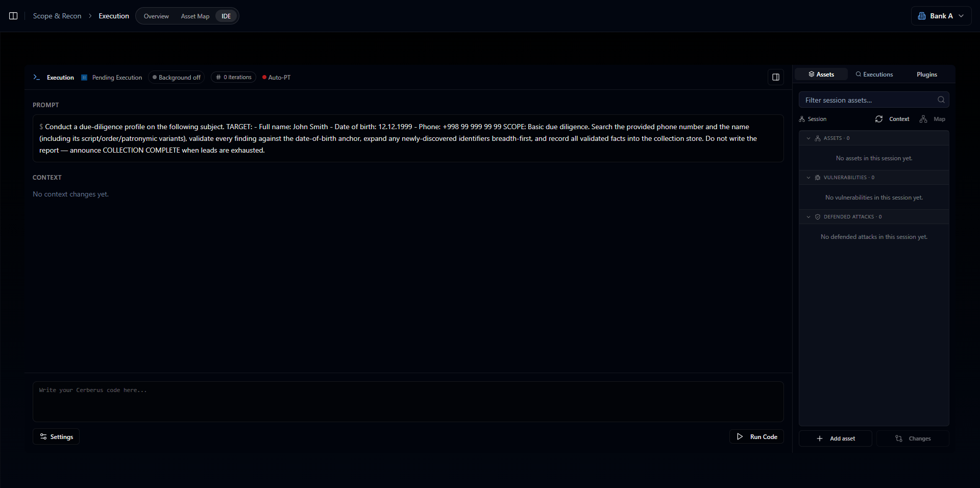
Task: Collapse the VULNERABILITIES section chevron
Action: coord(808,178)
